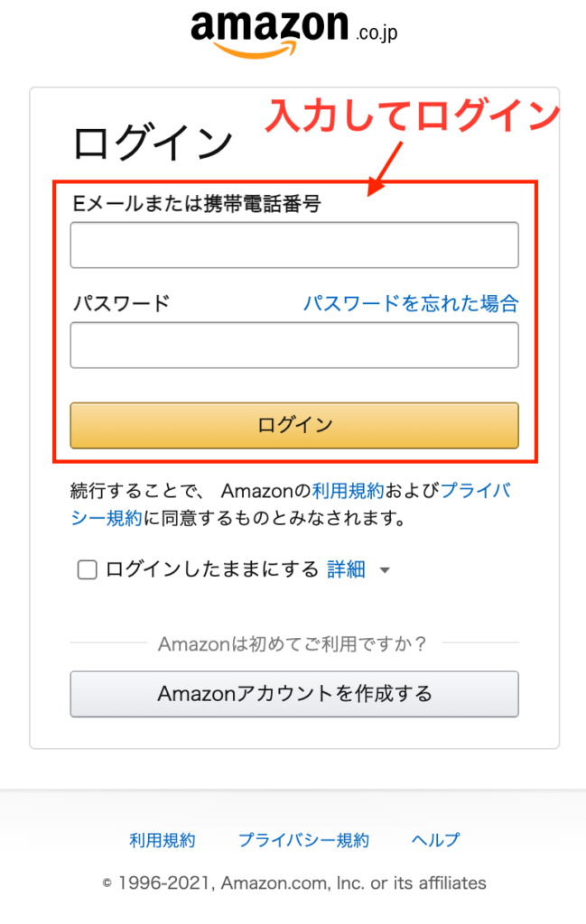Enable the ログインしたままにする checkbox

pyautogui.click(x=88, y=570)
